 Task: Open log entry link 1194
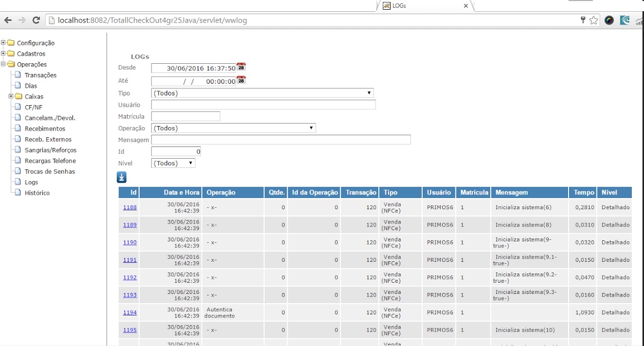[130, 312]
